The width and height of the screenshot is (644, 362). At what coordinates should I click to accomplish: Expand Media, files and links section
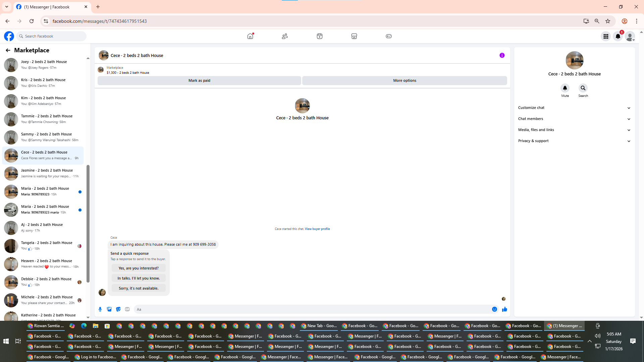(574, 130)
